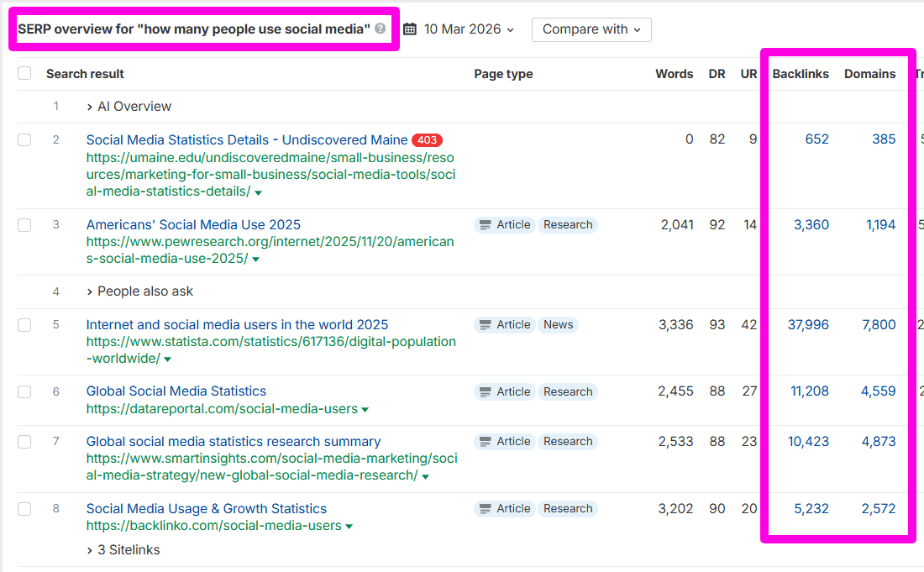Viewport: 924px width, 572px height.
Task: Click backlinks value 3,360
Action: click(x=811, y=225)
